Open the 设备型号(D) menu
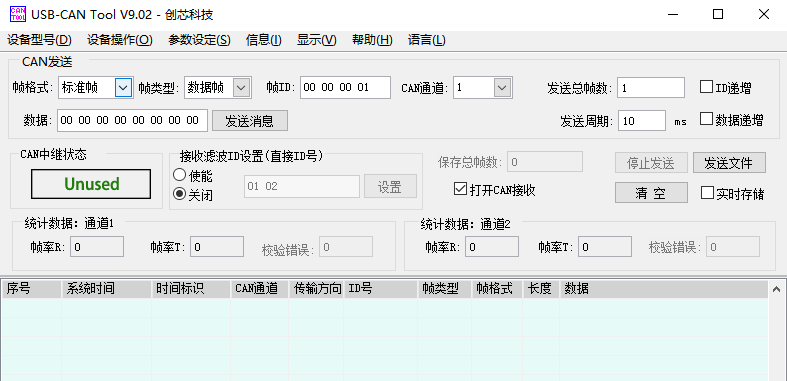787x381 pixels. [39, 40]
